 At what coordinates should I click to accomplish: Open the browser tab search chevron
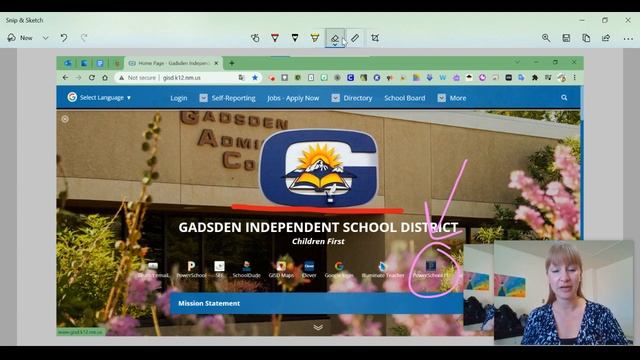point(517,62)
